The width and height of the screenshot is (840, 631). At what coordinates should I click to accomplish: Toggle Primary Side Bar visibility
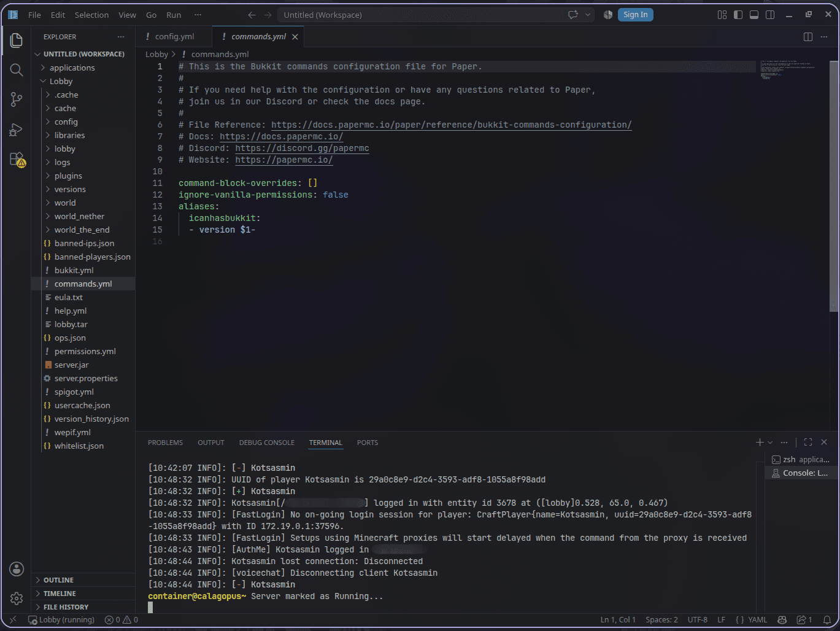coord(738,15)
